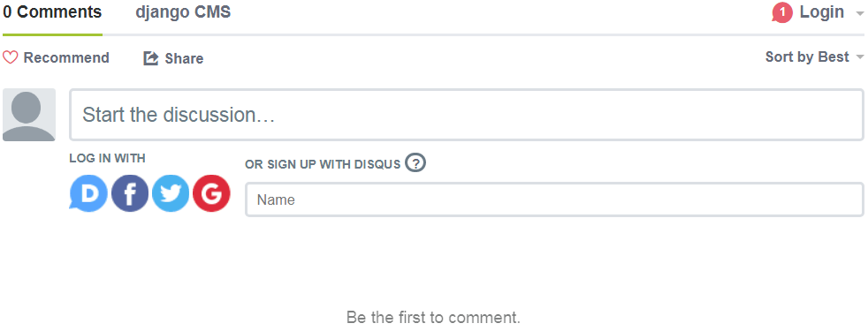
Task: Log in with the Disqus icon
Action: click(x=88, y=193)
